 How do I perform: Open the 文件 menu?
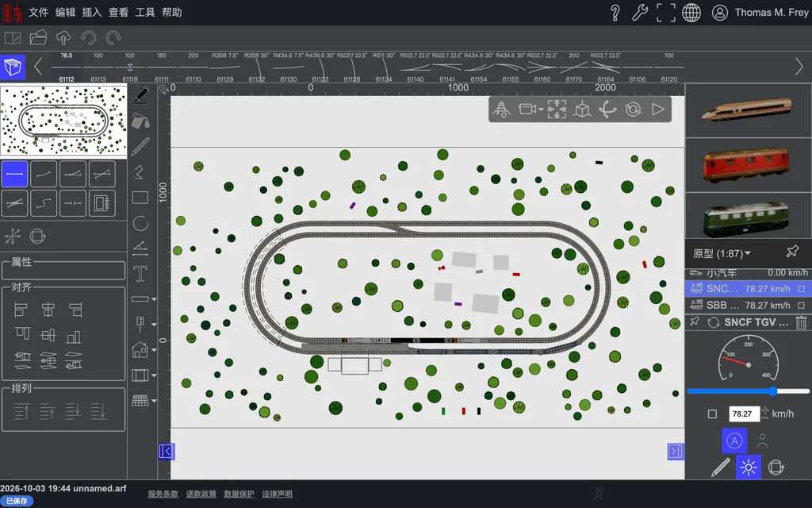[x=38, y=13]
